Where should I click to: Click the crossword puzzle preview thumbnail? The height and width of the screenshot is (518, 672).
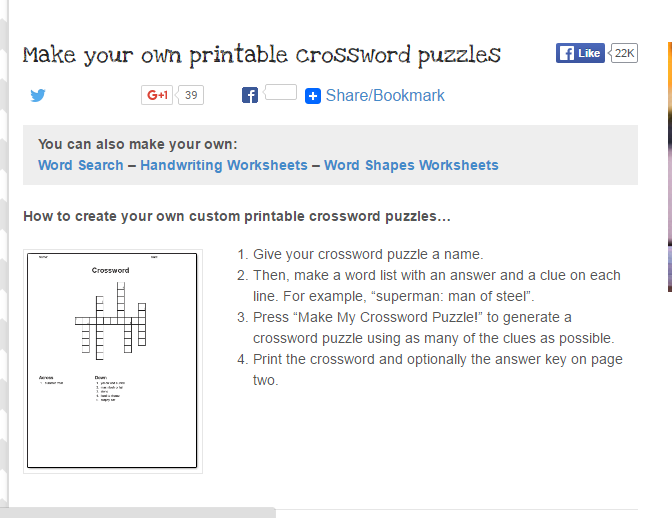pos(112,361)
